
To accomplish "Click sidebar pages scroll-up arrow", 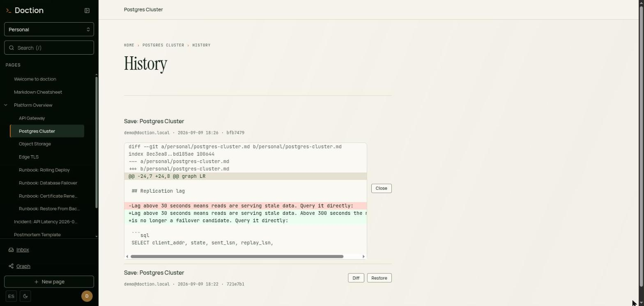I will pyautogui.click(x=97, y=74).
